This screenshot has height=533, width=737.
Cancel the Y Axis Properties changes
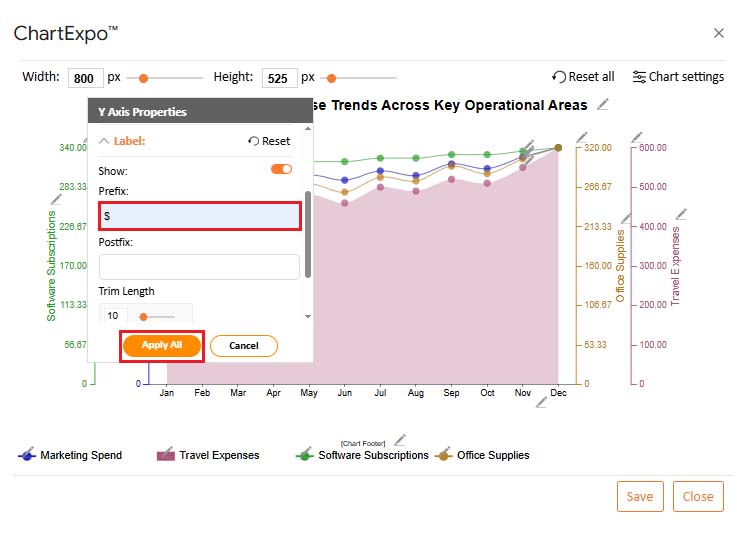[244, 345]
